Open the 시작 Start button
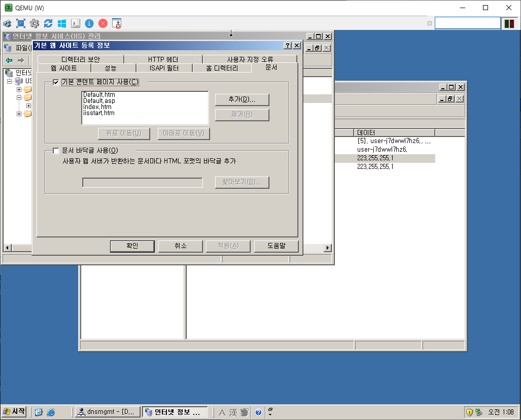The height and width of the screenshot is (420, 521). pyautogui.click(x=14, y=412)
